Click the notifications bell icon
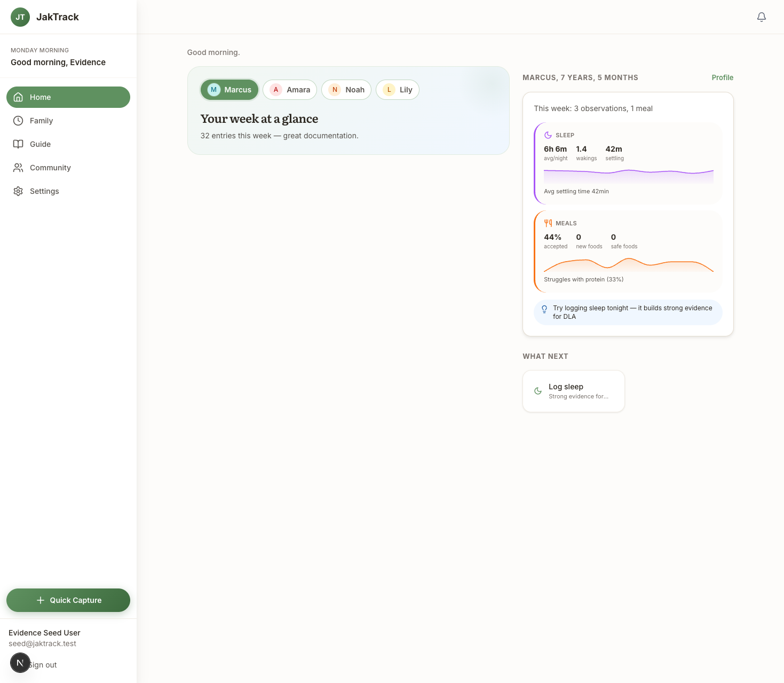The width and height of the screenshot is (784, 683). pos(762,17)
